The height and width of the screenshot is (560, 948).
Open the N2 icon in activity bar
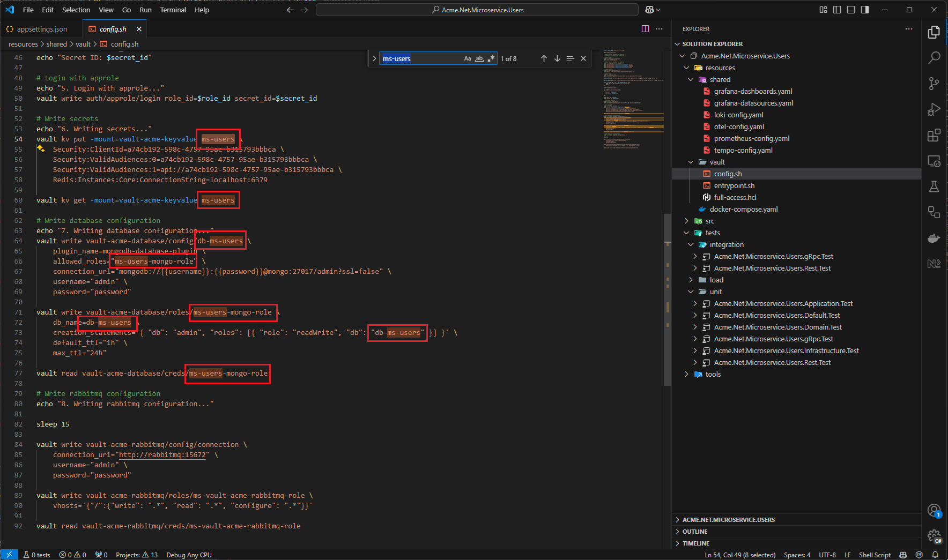pos(934,264)
